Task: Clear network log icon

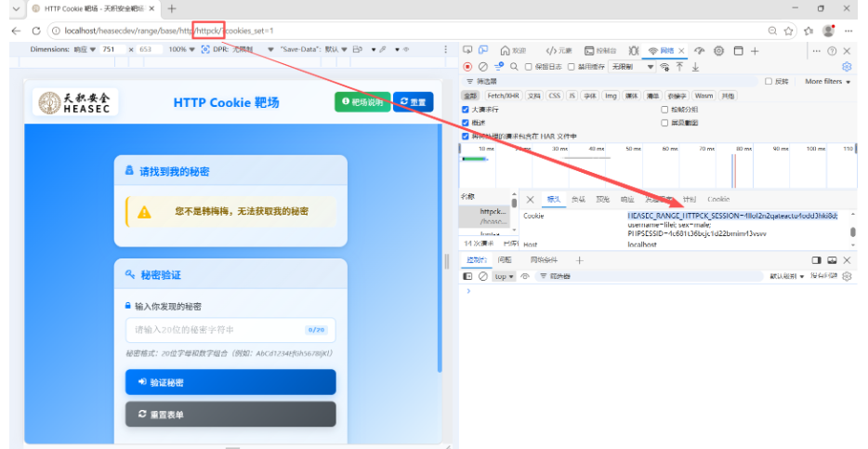Action: [482, 66]
